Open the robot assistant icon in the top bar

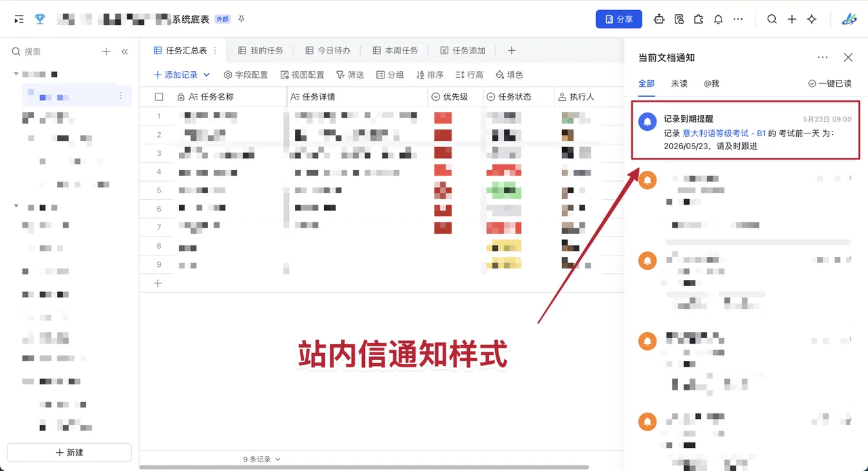pos(658,20)
